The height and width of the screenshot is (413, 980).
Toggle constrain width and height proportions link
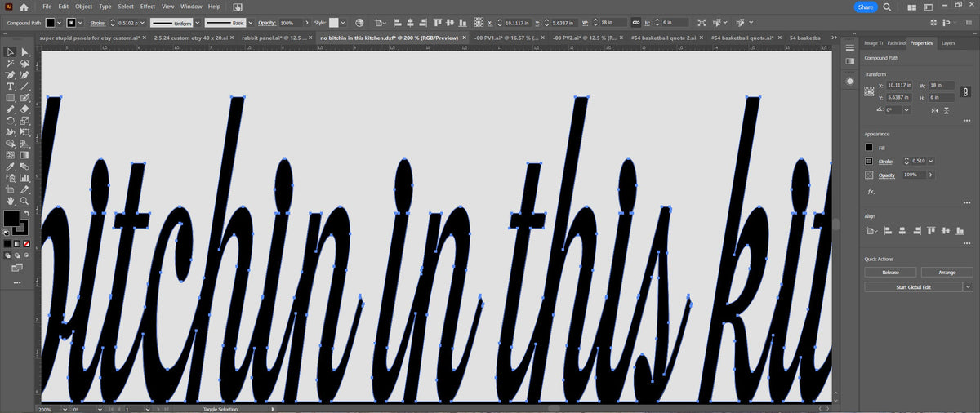635,23
